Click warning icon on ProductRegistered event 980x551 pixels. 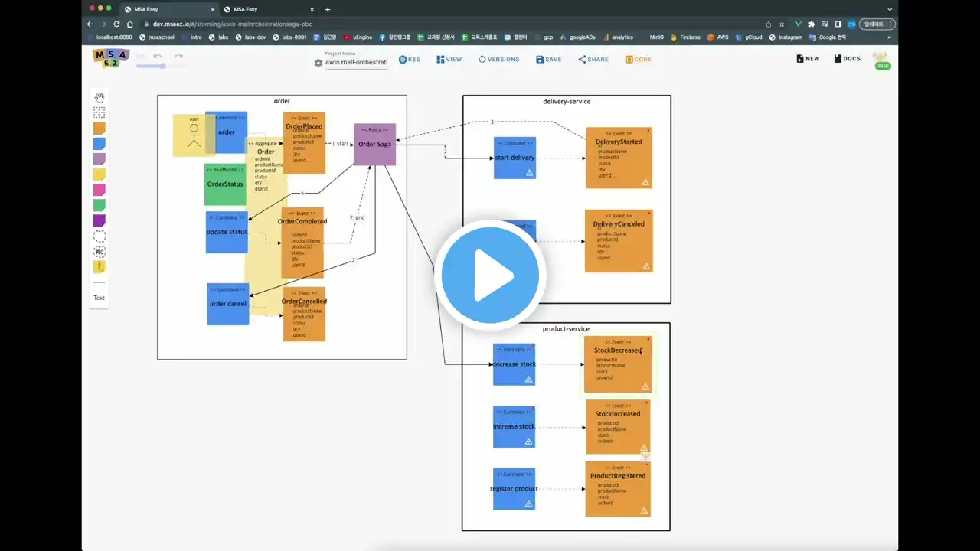click(x=644, y=510)
